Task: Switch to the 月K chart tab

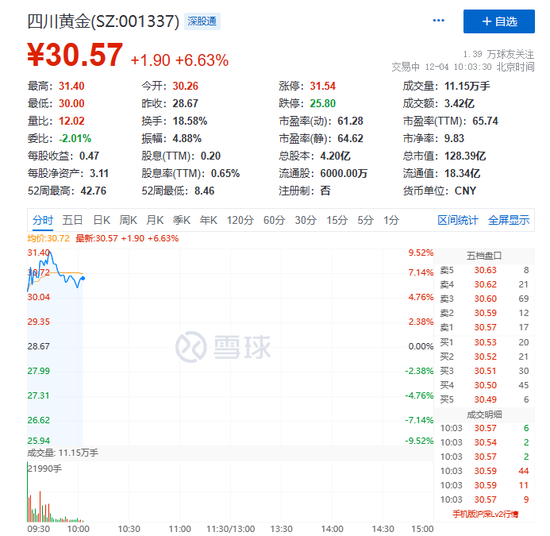Action: point(155,220)
